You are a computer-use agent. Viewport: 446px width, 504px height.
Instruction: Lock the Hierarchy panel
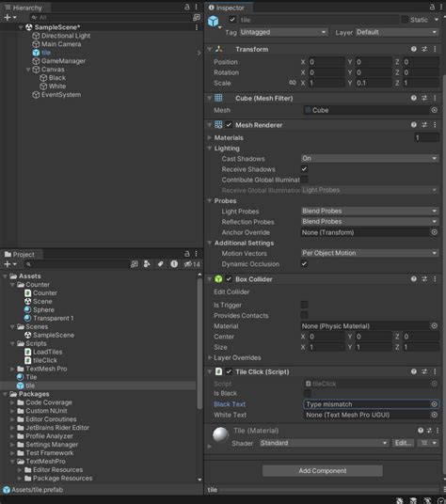point(187,8)
